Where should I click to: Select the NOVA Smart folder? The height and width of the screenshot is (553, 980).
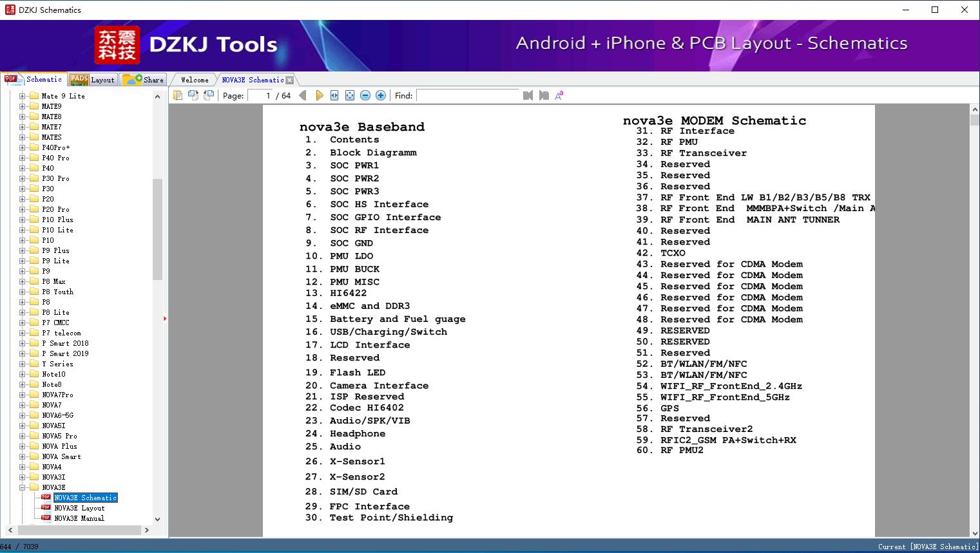click(61, 456)
